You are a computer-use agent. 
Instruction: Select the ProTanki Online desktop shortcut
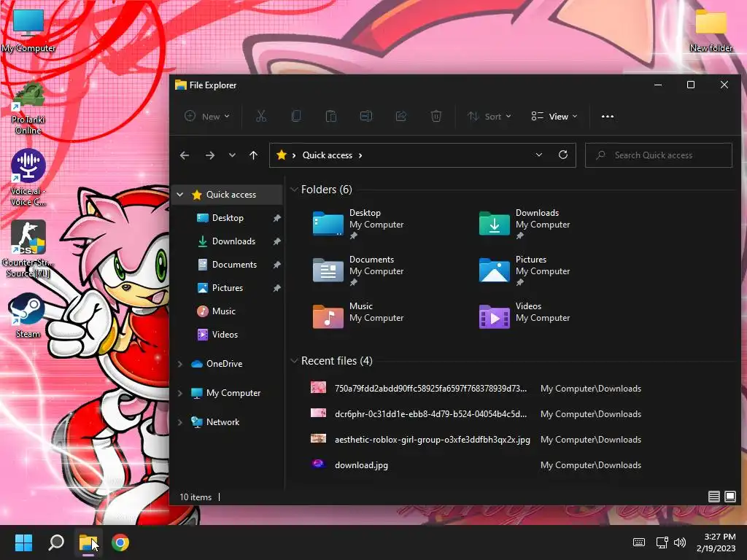tap(28, 108)
